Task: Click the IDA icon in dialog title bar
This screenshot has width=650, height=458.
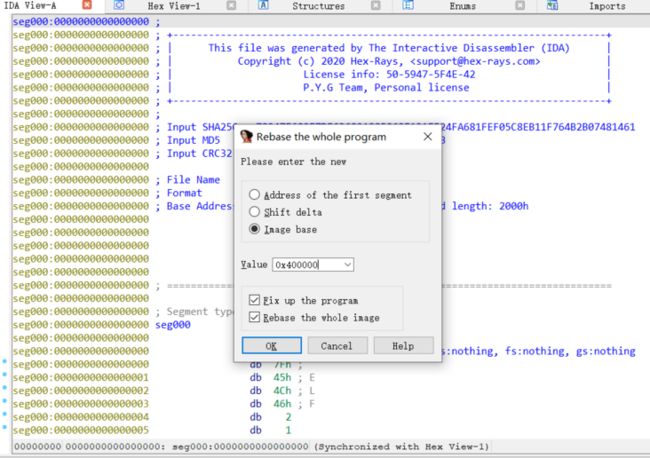Action: 245,135
